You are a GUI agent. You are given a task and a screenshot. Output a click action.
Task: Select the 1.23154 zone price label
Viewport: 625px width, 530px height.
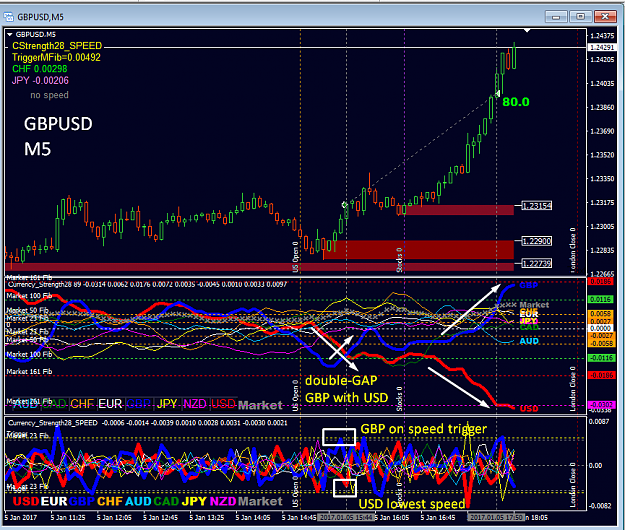pos(537,206)
